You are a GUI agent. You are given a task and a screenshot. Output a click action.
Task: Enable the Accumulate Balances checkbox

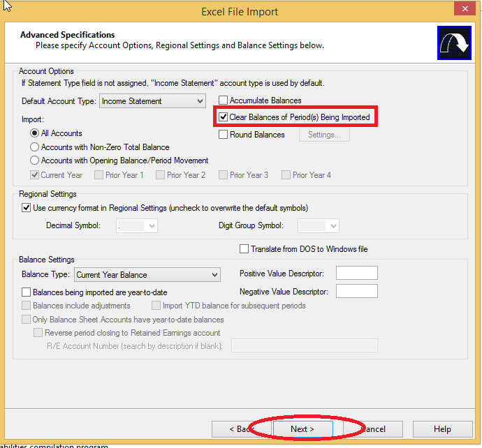(x=224, y=100)
